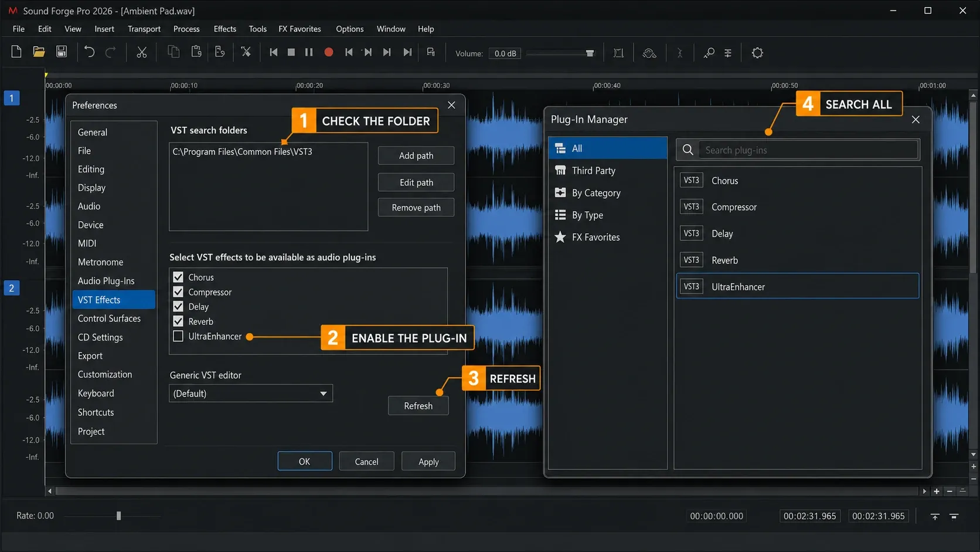This screenshot has height=552, width=980.
Task: Cancel the Preferences dialog
Action: pyautogui.click(x=366, y=461)
